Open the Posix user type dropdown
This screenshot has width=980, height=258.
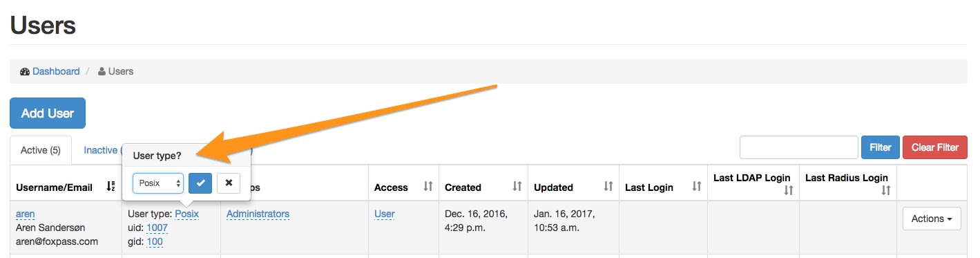coord(158,183)
